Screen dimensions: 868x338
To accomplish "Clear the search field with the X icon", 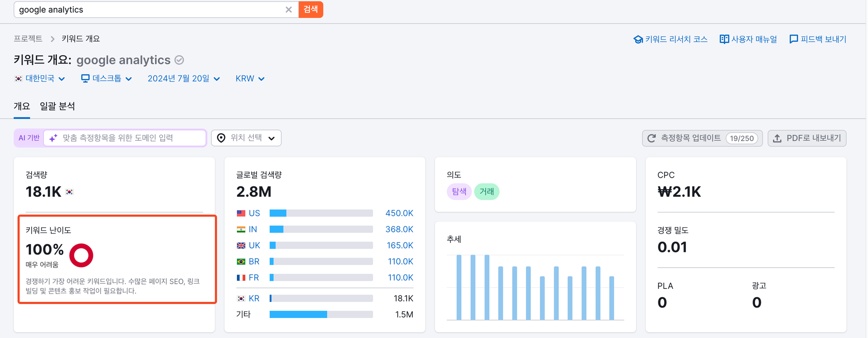I will [289, 10].
